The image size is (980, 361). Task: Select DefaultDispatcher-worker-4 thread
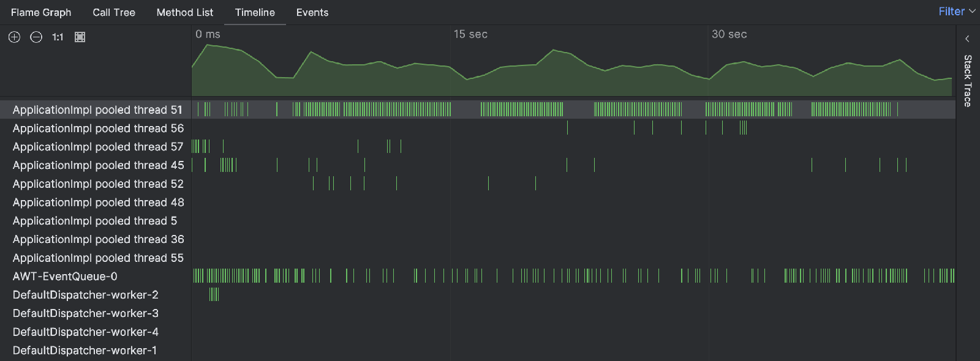click(x=478, y=332)
